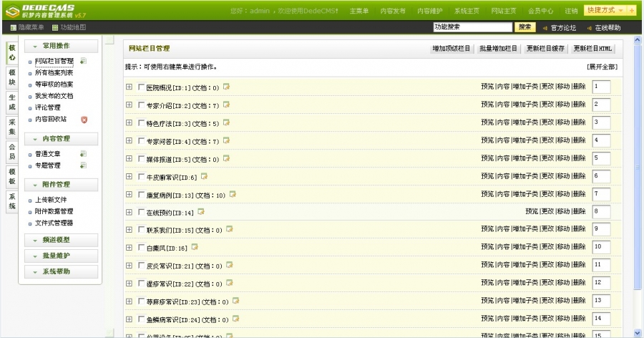Click the edit icon next to 联系我们

tap(230, 229)
